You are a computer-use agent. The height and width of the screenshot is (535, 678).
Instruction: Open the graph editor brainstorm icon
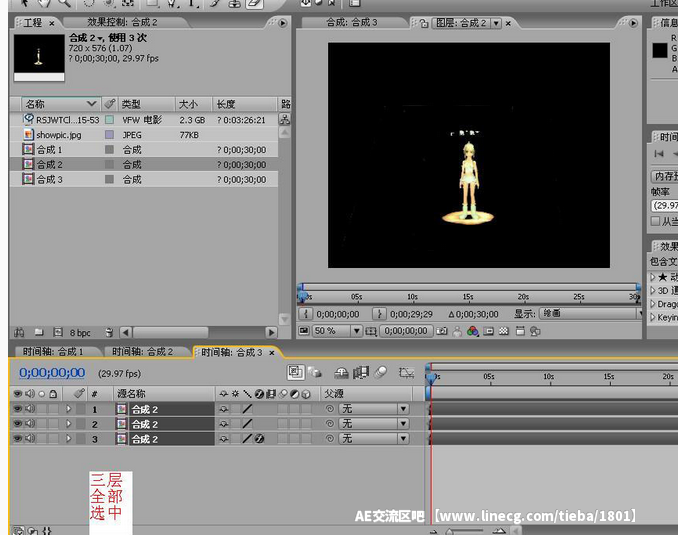tap(406, 372)
